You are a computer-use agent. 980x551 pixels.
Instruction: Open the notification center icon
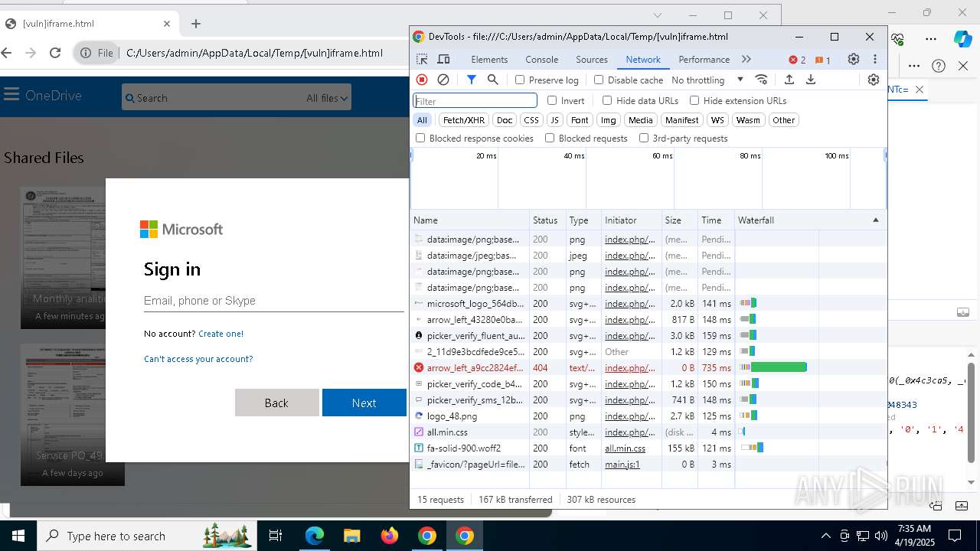point(955,536)
